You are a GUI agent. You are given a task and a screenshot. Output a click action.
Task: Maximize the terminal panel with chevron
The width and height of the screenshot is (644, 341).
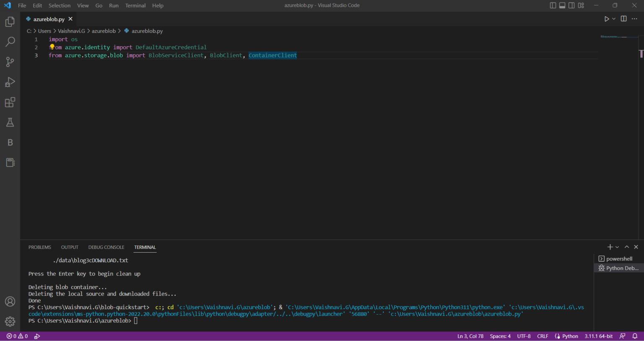626,247
